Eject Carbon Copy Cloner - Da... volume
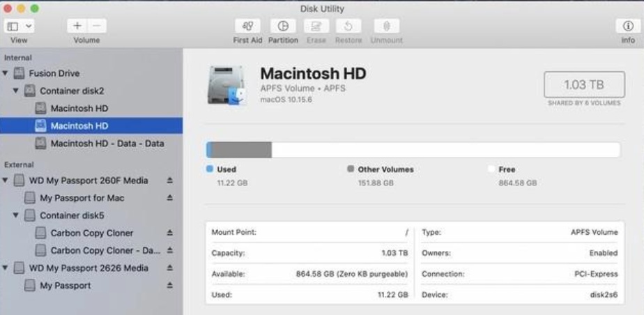The image size is (644, 315). click(169, 250)
